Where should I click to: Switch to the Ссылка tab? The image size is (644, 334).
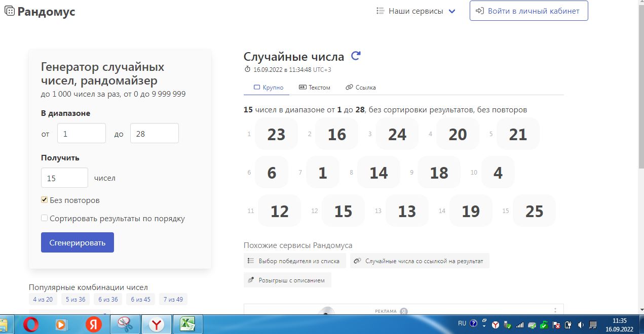pyautogui.click(x=361, y=87)
